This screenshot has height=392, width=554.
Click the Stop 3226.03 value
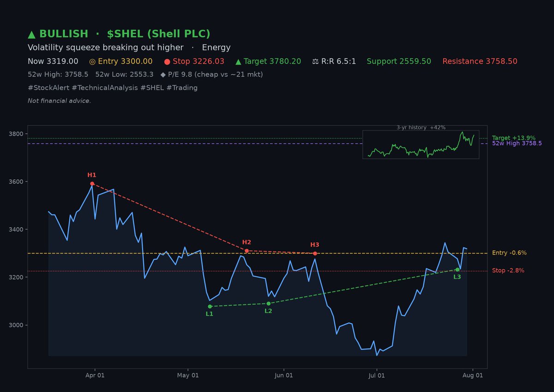(199, 61)
